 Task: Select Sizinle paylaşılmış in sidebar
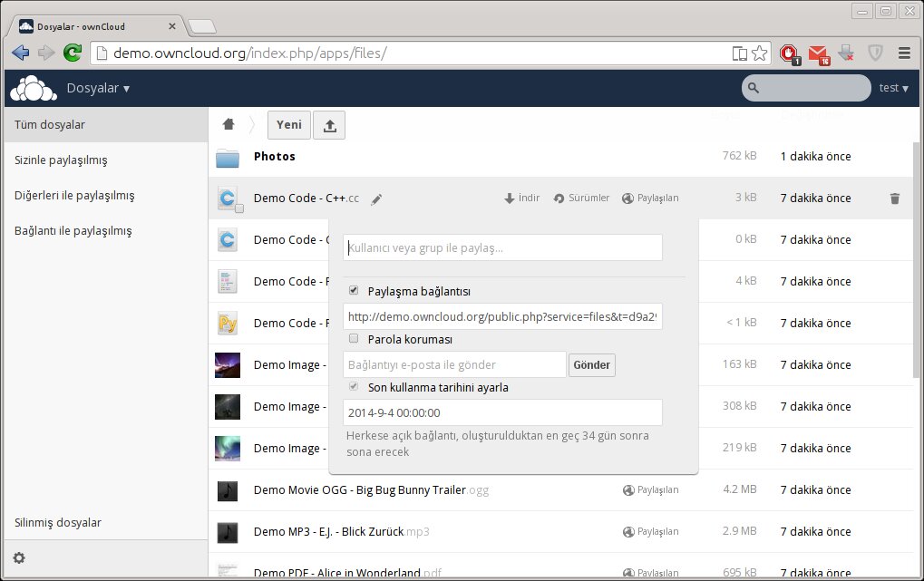(106, 160)
